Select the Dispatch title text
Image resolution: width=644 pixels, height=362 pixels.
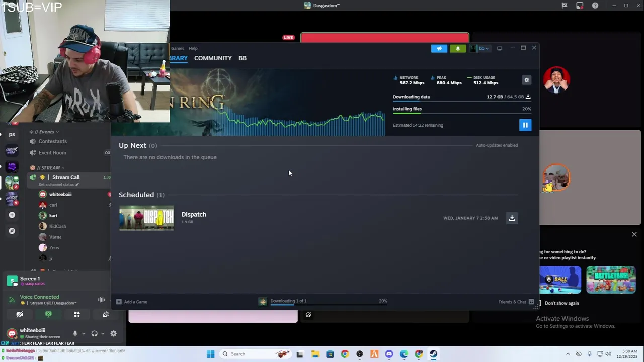[x=194, y=214]
